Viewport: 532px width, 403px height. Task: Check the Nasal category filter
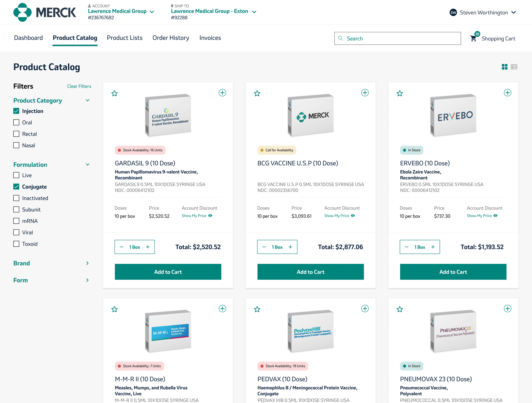point(16,145)
